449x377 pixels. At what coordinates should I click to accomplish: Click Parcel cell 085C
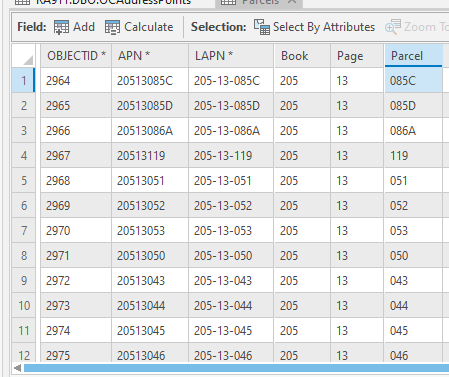point(414,80)
